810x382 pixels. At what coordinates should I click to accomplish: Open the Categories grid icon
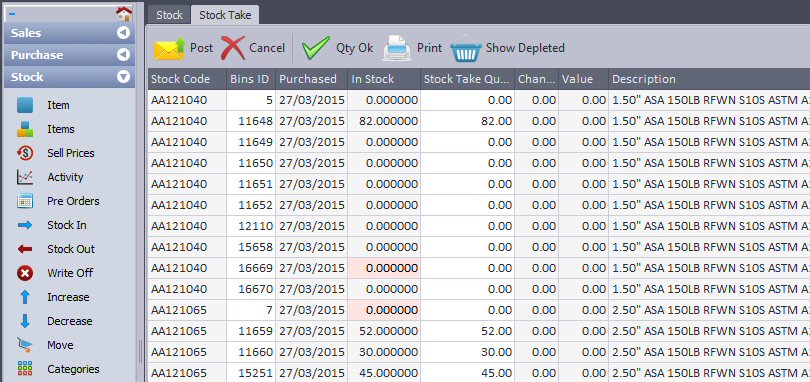pyautogui.click(x=25, y=369)
